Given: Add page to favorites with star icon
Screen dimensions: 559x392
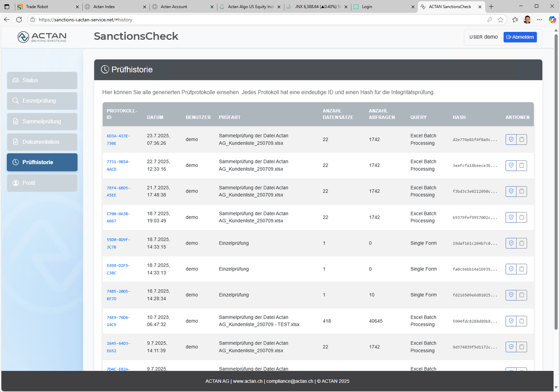Looking at the screenshot, I should (501, 20).
